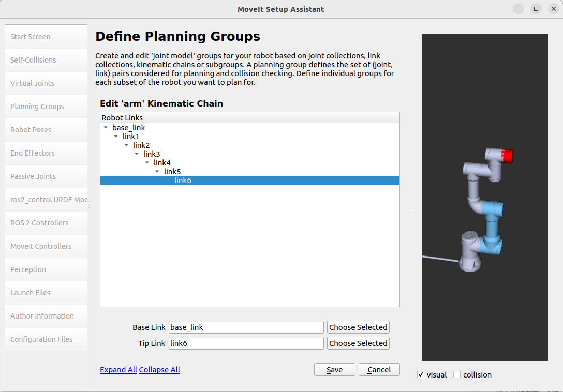Open Configuration Files section
The width and height of the screenshot is (563, 392).
click(x=46, y=339)
